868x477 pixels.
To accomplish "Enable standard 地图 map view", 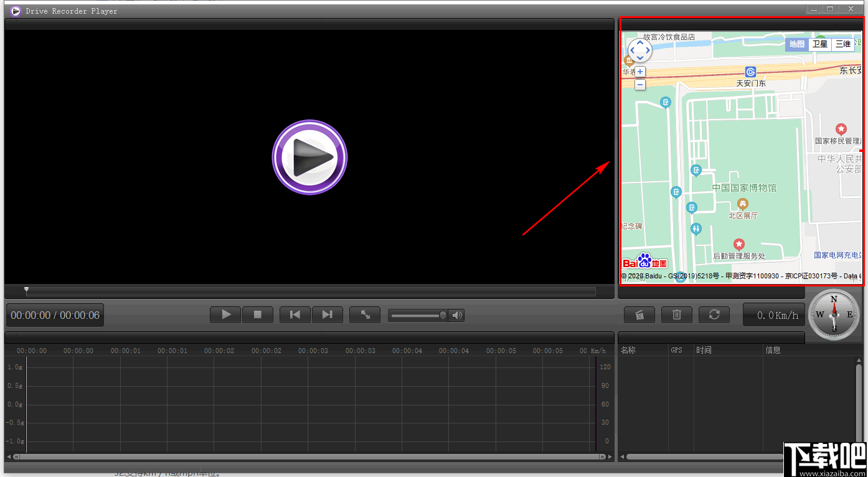I will pyautogui.click(x=797, y=44).
